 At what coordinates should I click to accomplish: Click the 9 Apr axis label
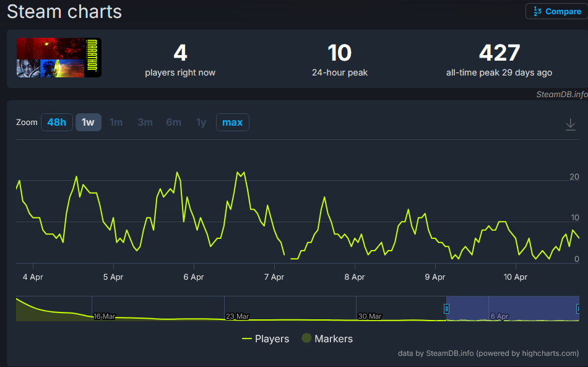click(435, 277)
